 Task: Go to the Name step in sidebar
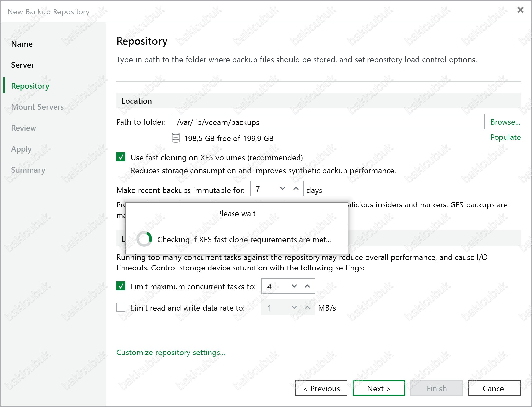click(22, 44)
